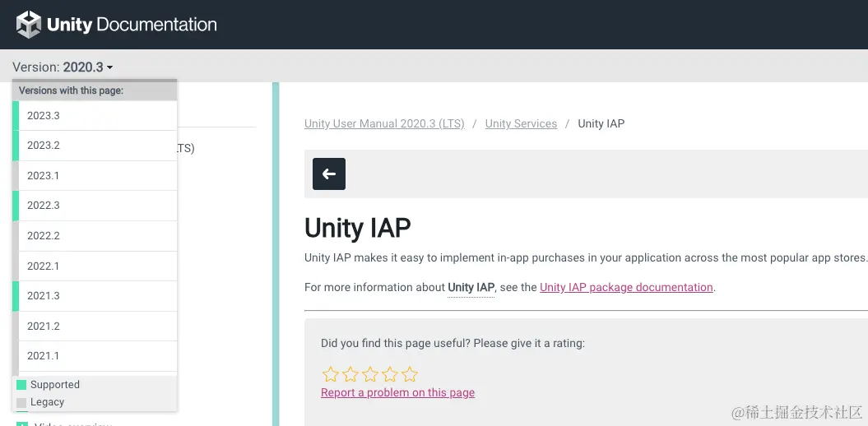Image resolution: width=868 pixels, height=426 pixels.
Task: Click the Unity IAP glossary term
Action: [471, 287]
